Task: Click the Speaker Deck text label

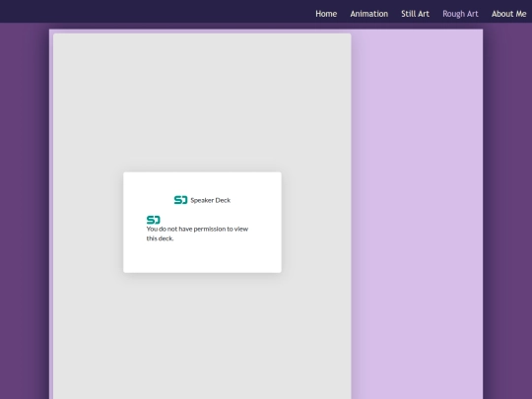Action: [x=211, y=200]
